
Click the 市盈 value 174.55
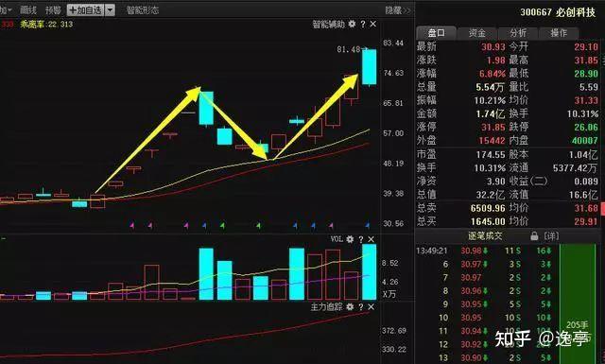click(x=491, y=155)
